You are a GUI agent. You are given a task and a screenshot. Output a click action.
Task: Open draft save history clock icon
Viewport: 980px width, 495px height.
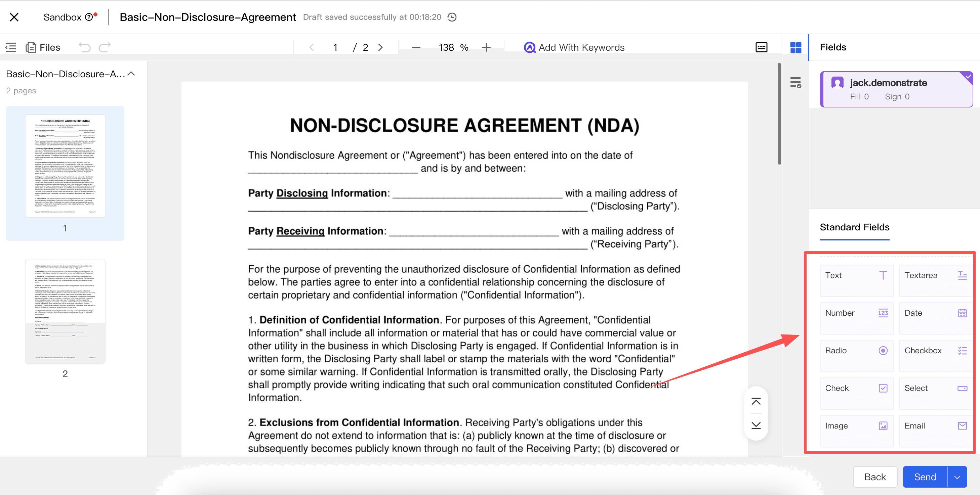point(452,17)
